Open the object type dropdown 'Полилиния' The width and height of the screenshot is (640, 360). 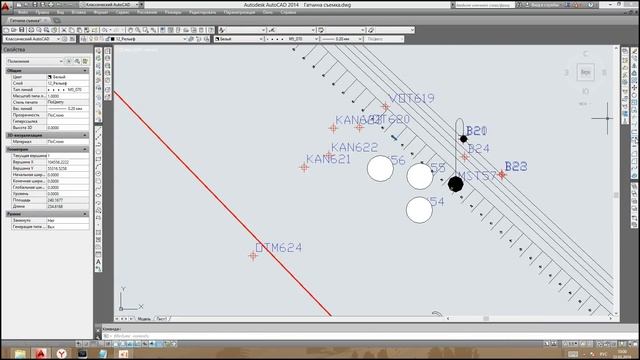[x=35, y=61]
